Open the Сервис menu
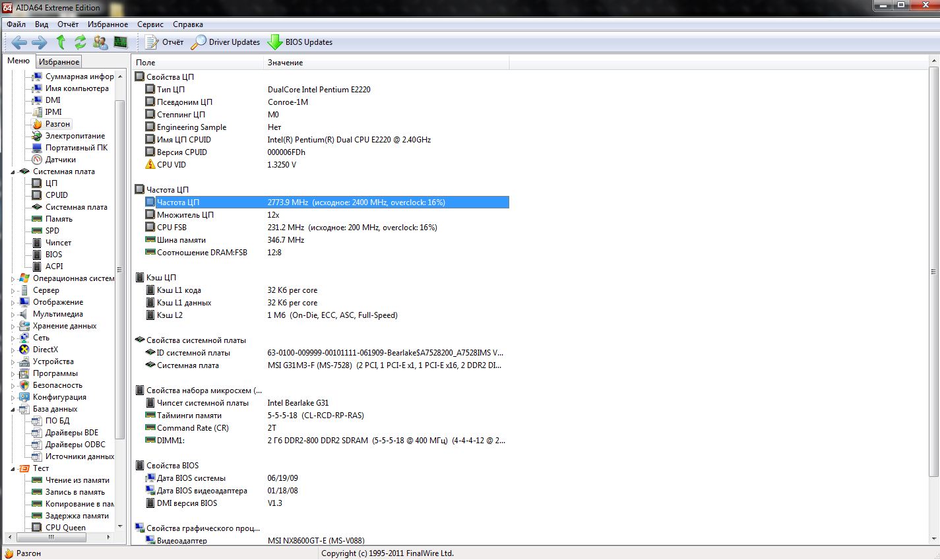This screenshot has width=940, height=560. click(x=150, y=24)
